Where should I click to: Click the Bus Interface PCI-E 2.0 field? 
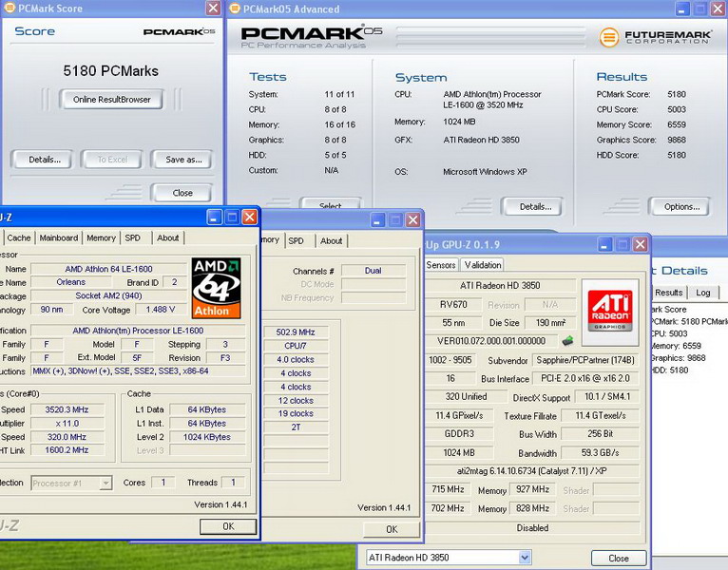coord(585,378)
